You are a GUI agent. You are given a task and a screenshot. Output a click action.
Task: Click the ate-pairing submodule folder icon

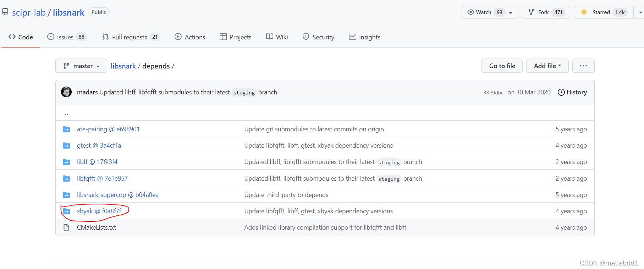[x=66, y=129]
